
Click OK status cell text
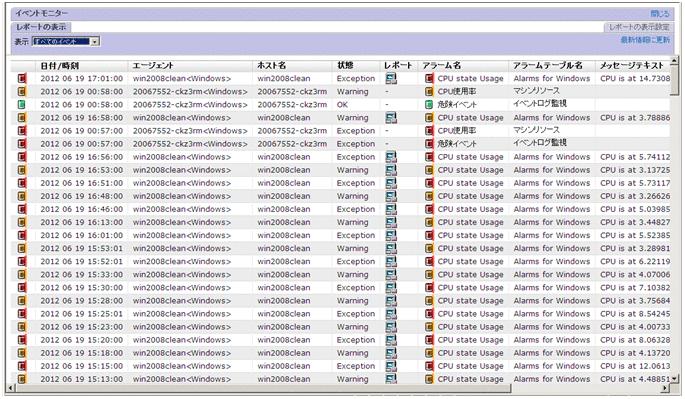coord(342,105)
